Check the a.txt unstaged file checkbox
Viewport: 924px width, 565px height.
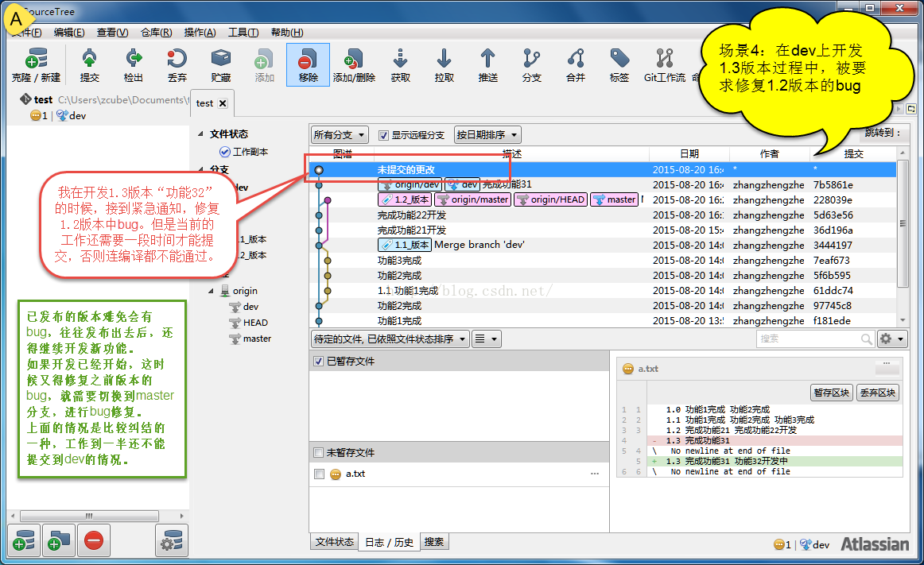(x=320, y=474)
